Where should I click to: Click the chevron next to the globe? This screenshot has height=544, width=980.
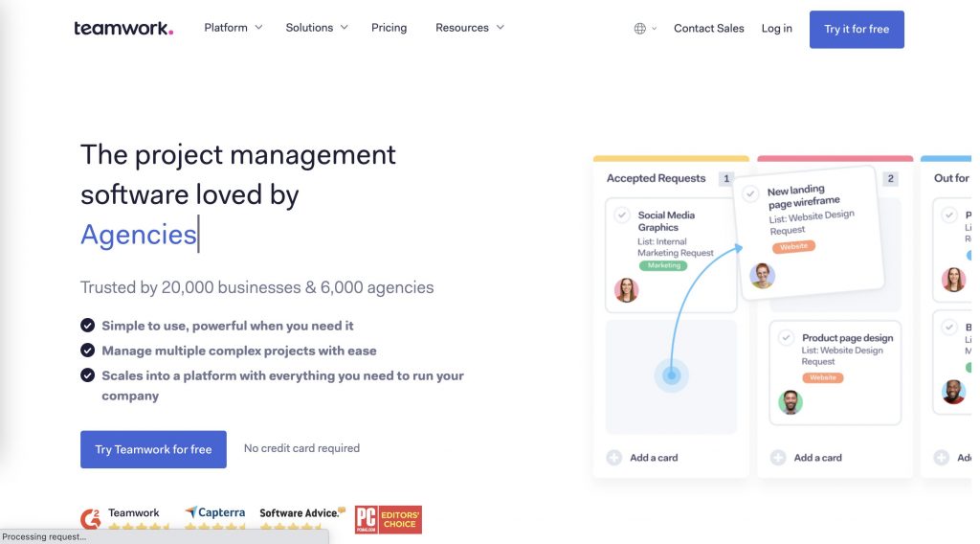click(655, 29)
